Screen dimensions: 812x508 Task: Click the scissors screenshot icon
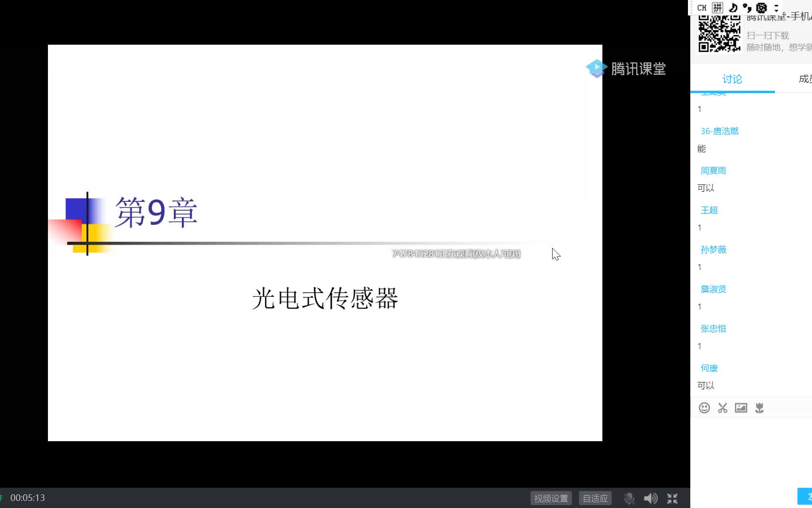point(722,408)
